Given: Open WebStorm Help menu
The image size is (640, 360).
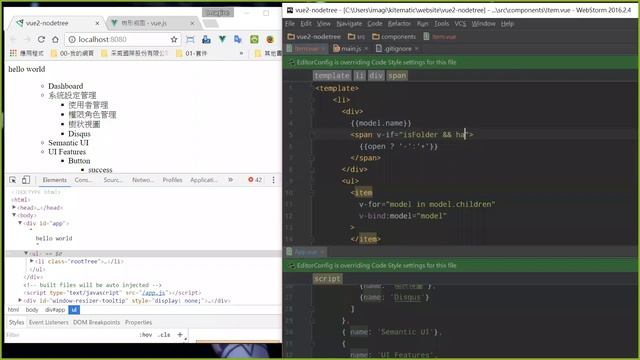Looking at the screenshot, I should point(507,24).
